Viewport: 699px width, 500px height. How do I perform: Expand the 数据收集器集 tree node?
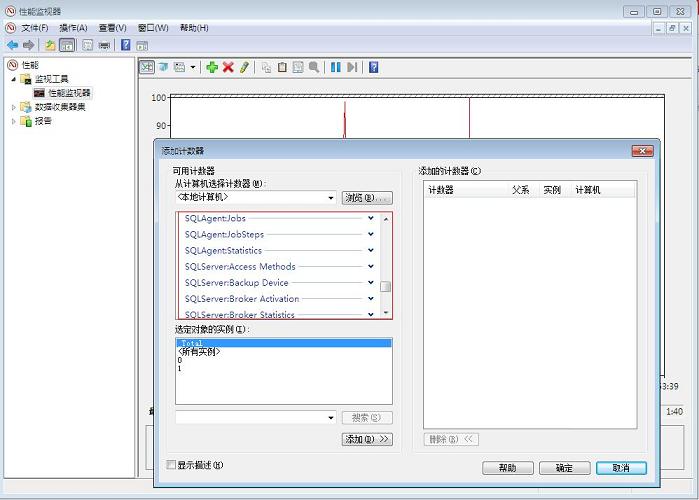(x=13, y=107)
